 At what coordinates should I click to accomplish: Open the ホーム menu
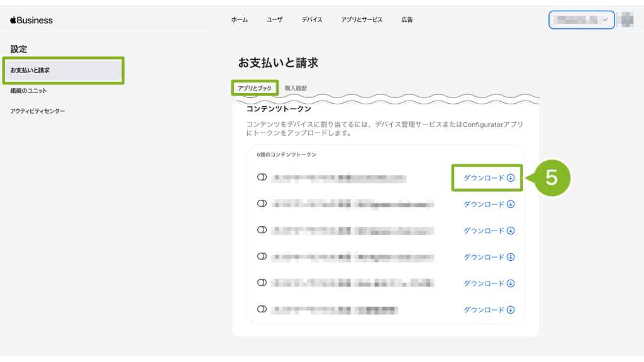(x=239, y=20)
